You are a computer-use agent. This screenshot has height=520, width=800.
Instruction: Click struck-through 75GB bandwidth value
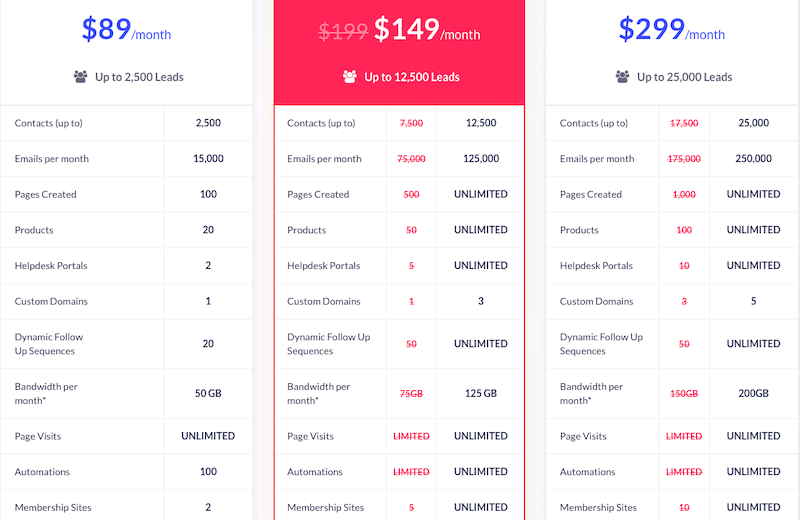coord(411,393)
